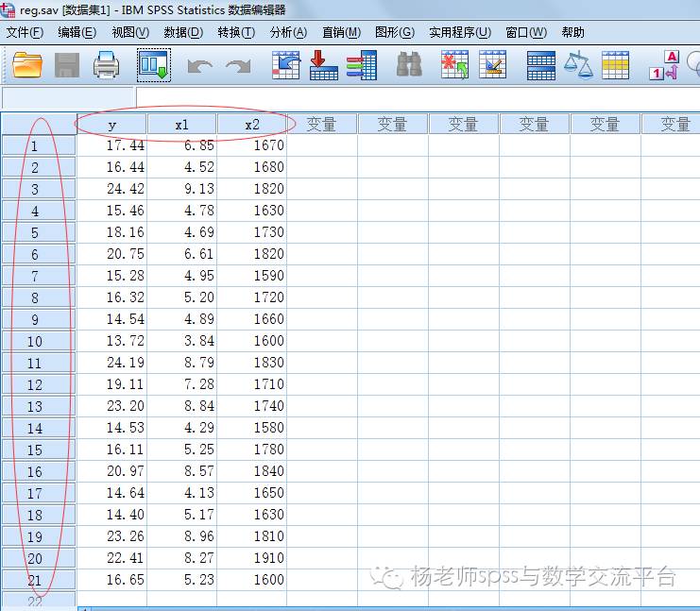The width and height of the screenshot is (700, 611).
Task: Click x1 value 5.23
Action: [x=182, y=580]
